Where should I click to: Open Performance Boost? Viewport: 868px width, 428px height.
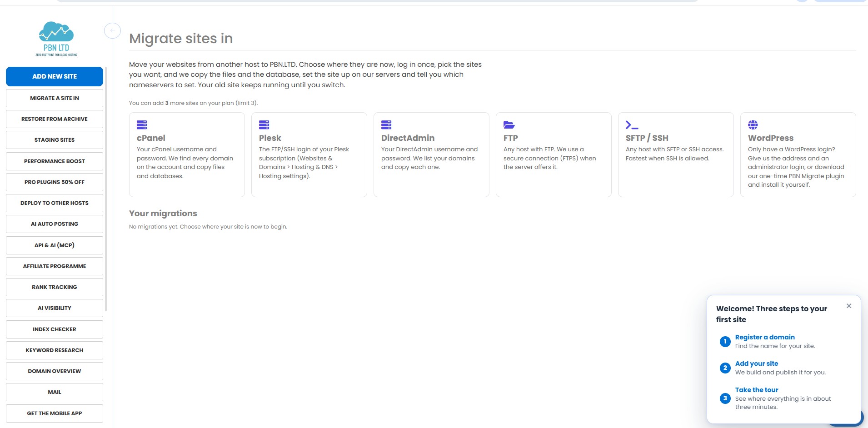tap(55, 161)
